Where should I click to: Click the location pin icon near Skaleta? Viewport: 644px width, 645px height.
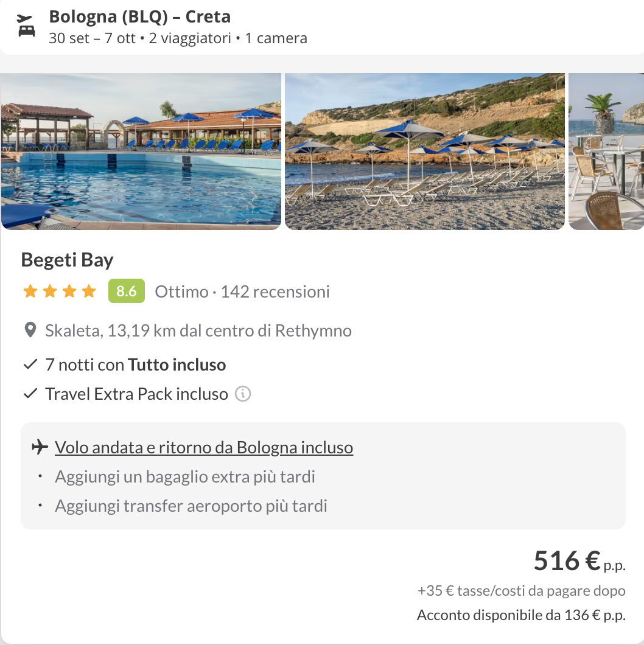point(30,331)
